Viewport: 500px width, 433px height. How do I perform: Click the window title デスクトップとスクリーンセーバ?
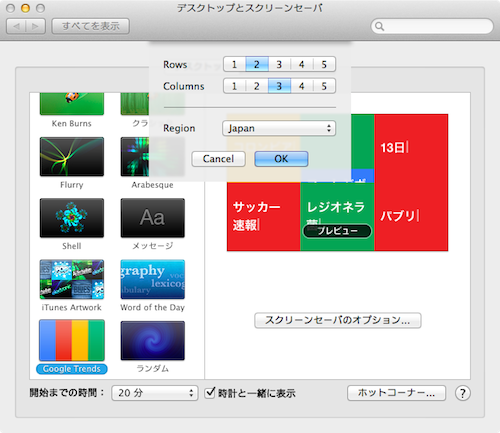click(x=250, y=8)
